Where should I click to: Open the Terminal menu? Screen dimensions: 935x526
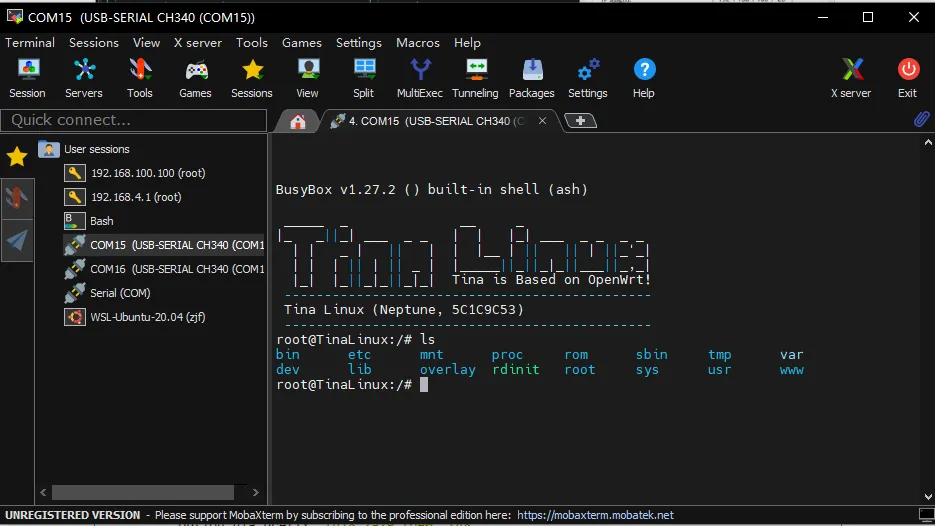click(x=30, y=43)
